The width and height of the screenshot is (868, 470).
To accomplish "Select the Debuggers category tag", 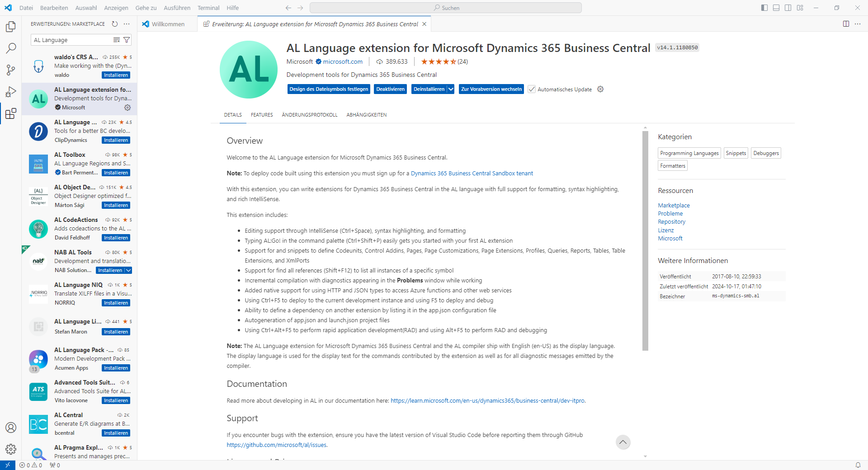I will [x=766, y=153].
